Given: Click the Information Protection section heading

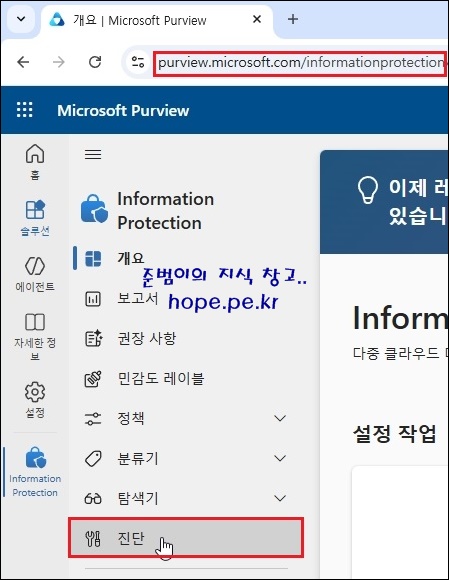Looking at the screenshot, I should (x=165, y=210).
